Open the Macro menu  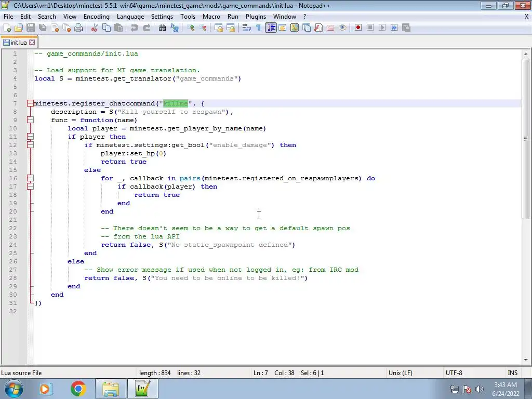point(211,16)
